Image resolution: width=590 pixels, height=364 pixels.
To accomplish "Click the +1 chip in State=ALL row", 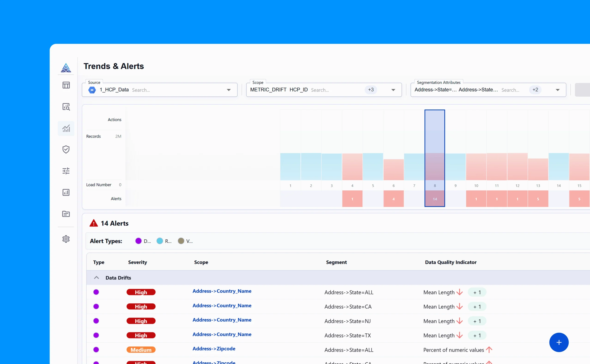I will tap(477, 292).
